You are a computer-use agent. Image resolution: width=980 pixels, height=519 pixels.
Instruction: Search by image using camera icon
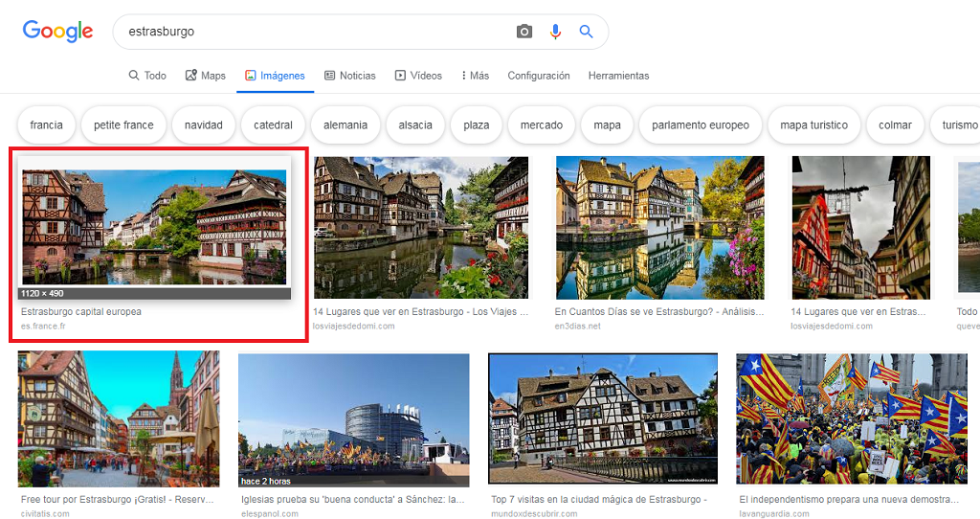click(x=523, y=32)
